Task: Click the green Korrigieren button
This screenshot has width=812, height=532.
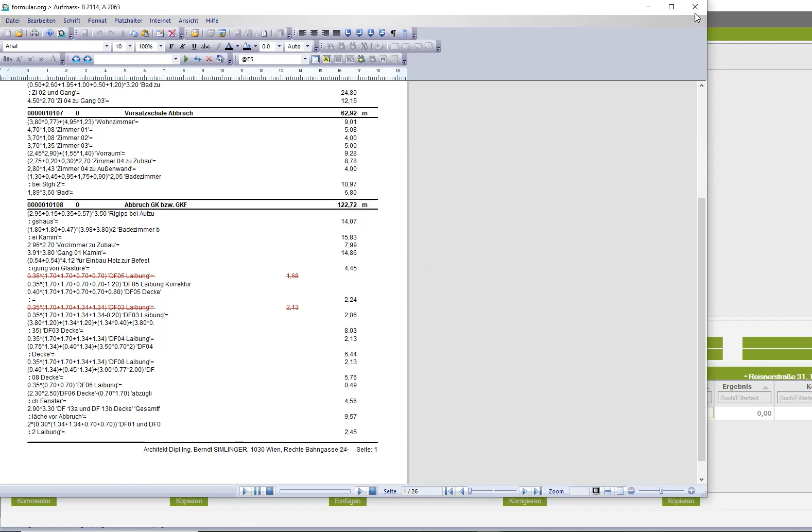Action: tap(525, 501)
